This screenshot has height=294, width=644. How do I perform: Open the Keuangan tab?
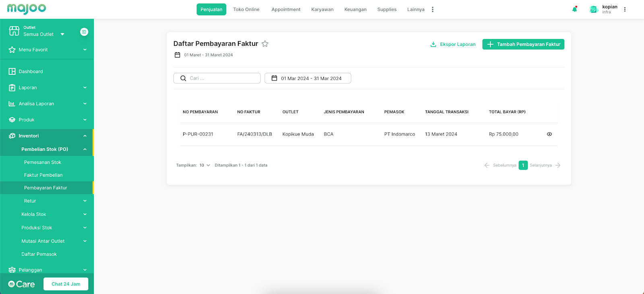[x=355, y=9]
